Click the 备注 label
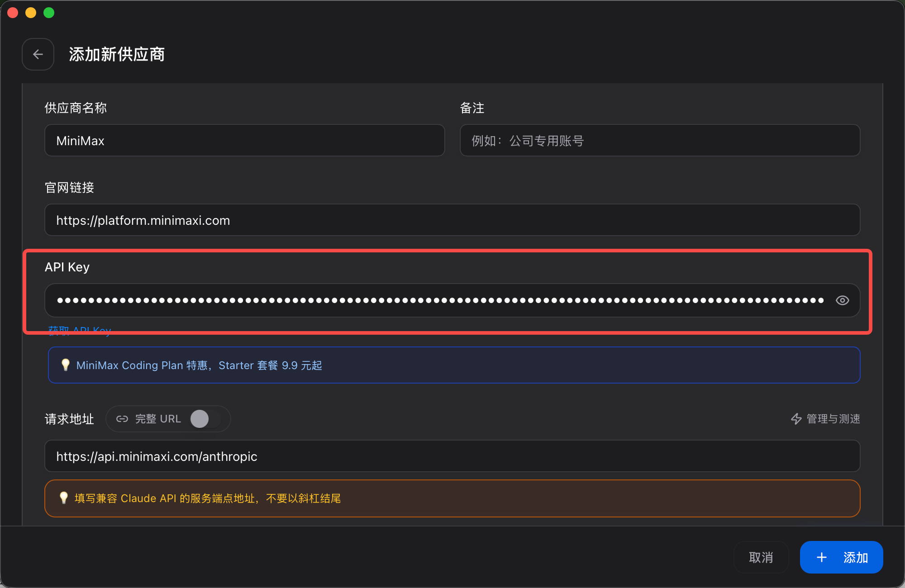The width and height of the screenshot is (905, 588). [472, 108]
